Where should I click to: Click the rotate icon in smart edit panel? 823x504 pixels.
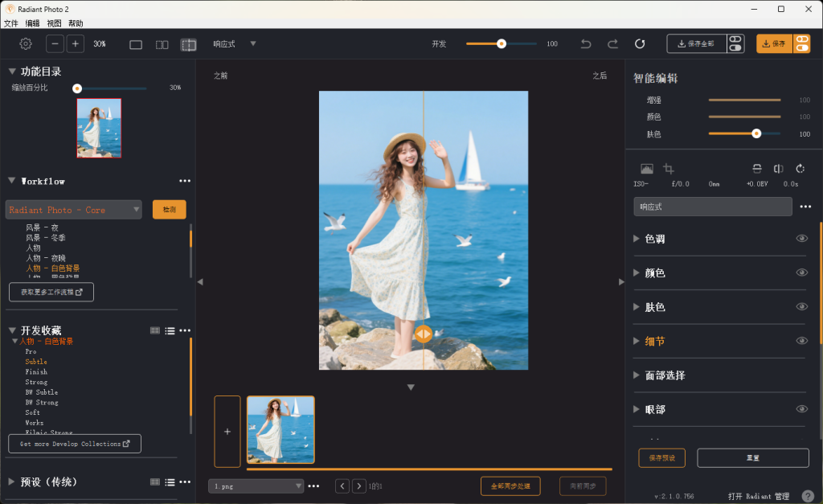pos(800,169)
